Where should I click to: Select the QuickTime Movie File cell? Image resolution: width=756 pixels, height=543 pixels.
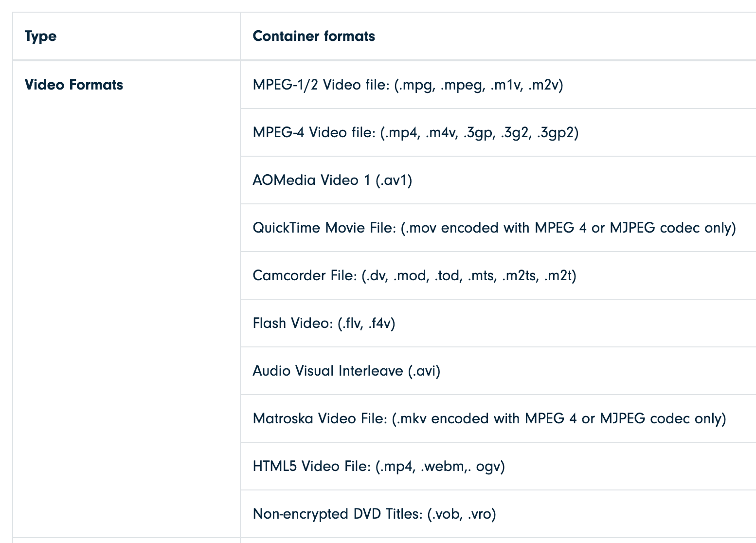(x=495, y=227)
